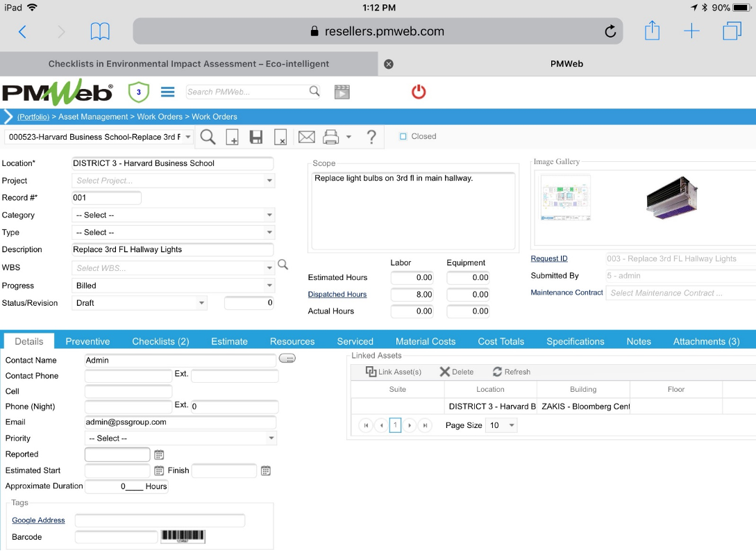Open the Status/Revision Draft dropdown
The width and height of the screenshot is (756, 551).
tap(201, 303)
